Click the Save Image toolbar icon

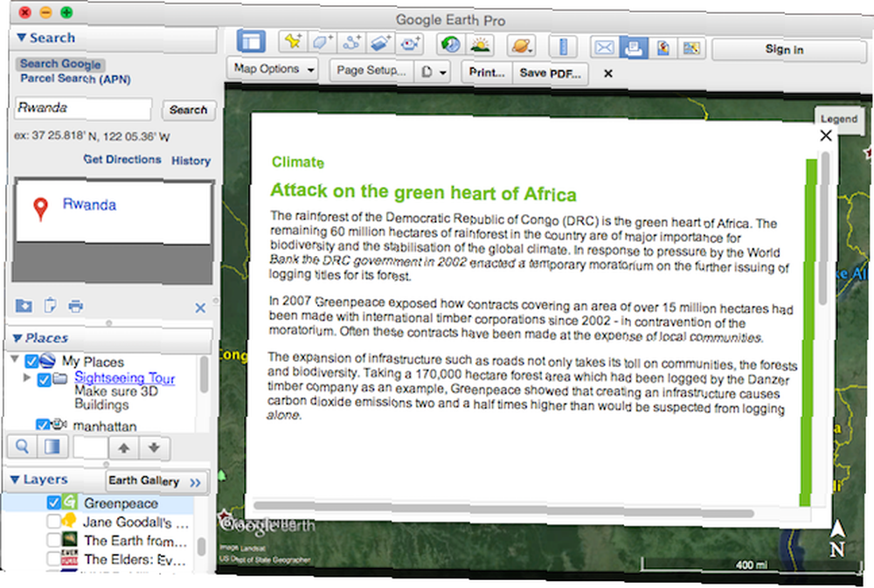coord(662,48)
